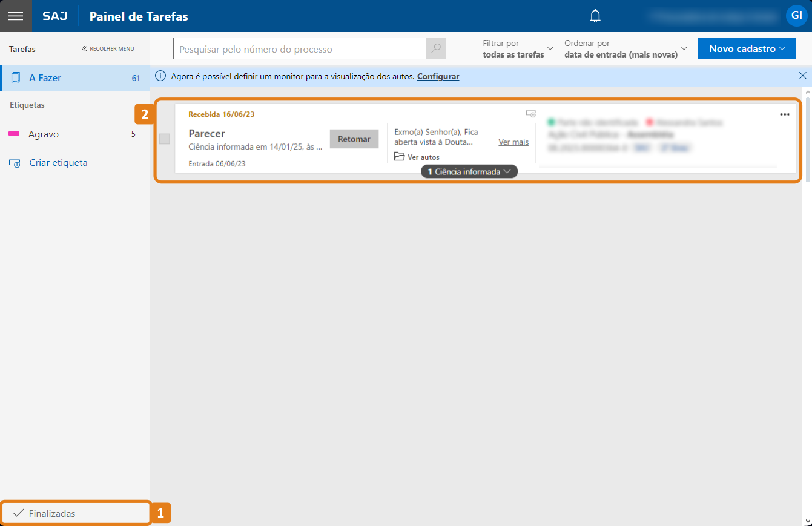Click the Criar etiqueta icon

pyautogui.click(x=15, y=163)
